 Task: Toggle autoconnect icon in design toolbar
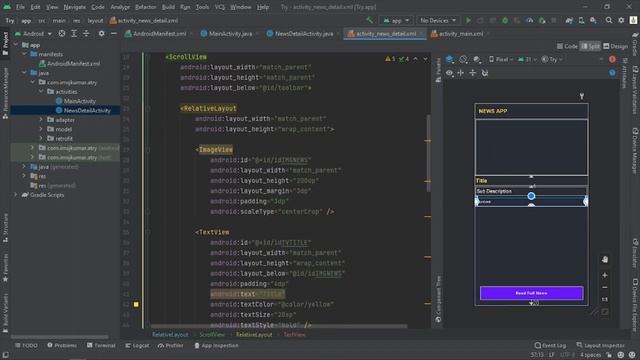pyautogui.click(x=484, y=73)
